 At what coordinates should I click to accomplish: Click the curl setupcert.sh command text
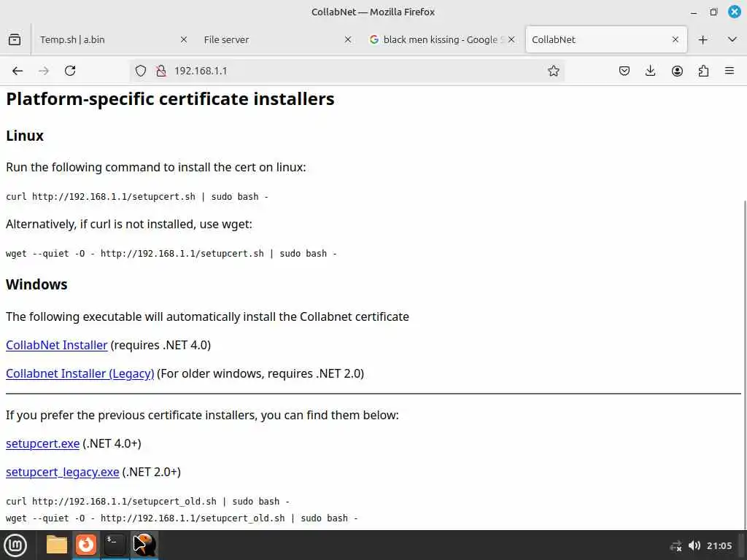[137, 197]
